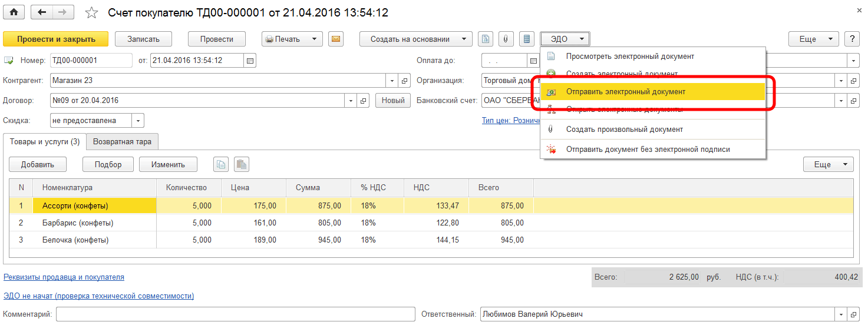Open calendar picker beside document date
The image size is (868, 325).
[x=250, y=61]
